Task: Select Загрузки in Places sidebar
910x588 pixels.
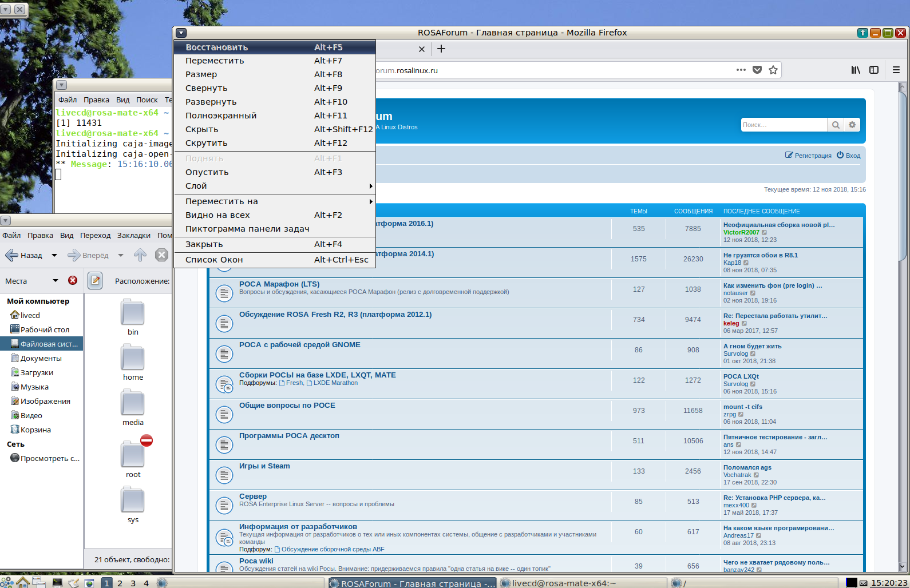Action: (41, 372)
